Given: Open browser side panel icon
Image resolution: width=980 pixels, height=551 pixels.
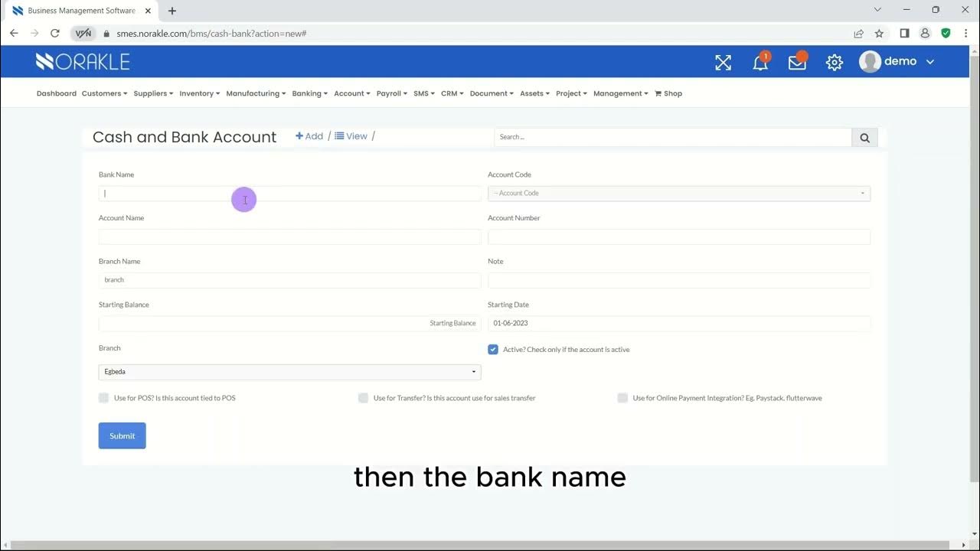Looking at the screenshot, I should pyautogui.click(x=904, y=34).
